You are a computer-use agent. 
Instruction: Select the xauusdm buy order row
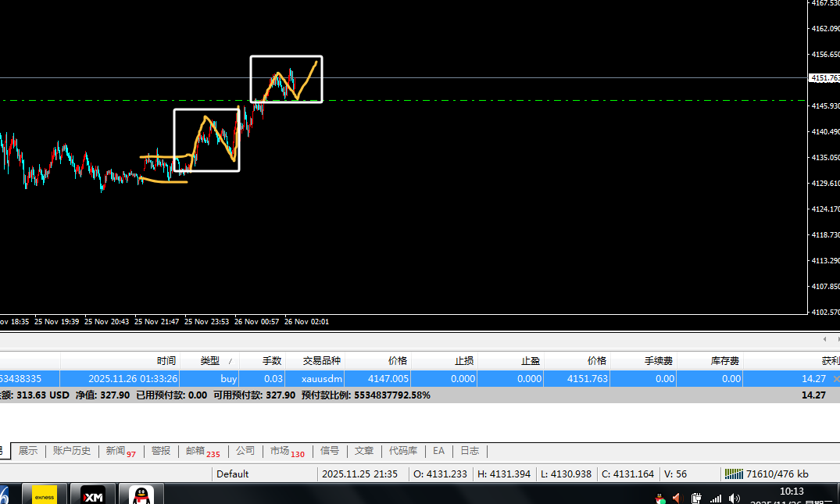[x=391, y=379]
